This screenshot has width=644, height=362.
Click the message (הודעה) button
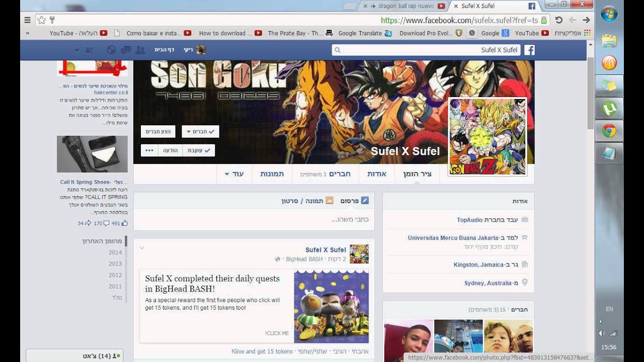click(x=170, y=150)
